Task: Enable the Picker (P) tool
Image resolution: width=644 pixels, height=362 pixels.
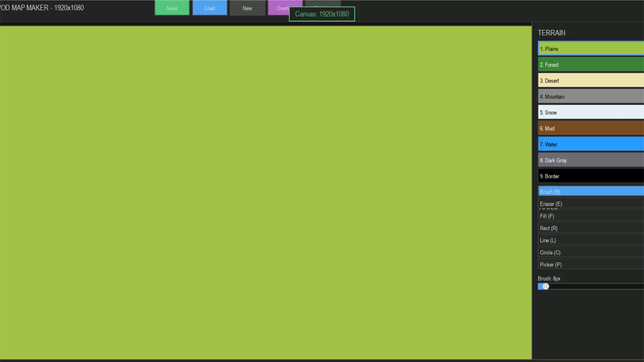Action: 590,264
